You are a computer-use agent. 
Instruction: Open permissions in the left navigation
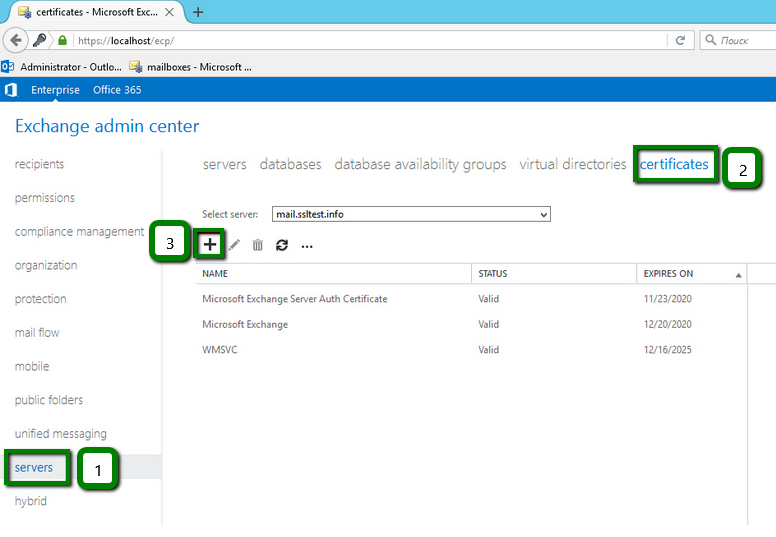coord(45,198)
